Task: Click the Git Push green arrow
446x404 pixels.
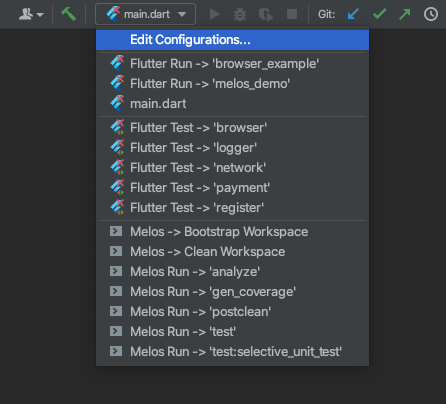Action: (x=405, y=14)
